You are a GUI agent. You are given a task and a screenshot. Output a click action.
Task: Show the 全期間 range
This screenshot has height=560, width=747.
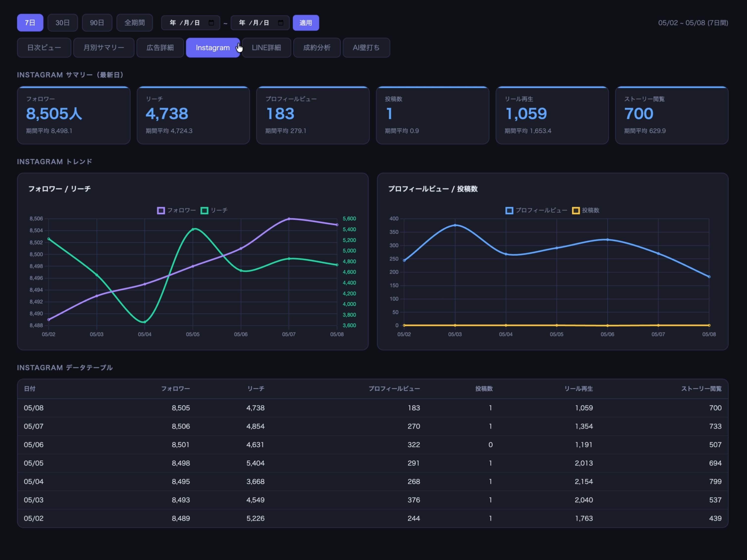pos(134,23)
